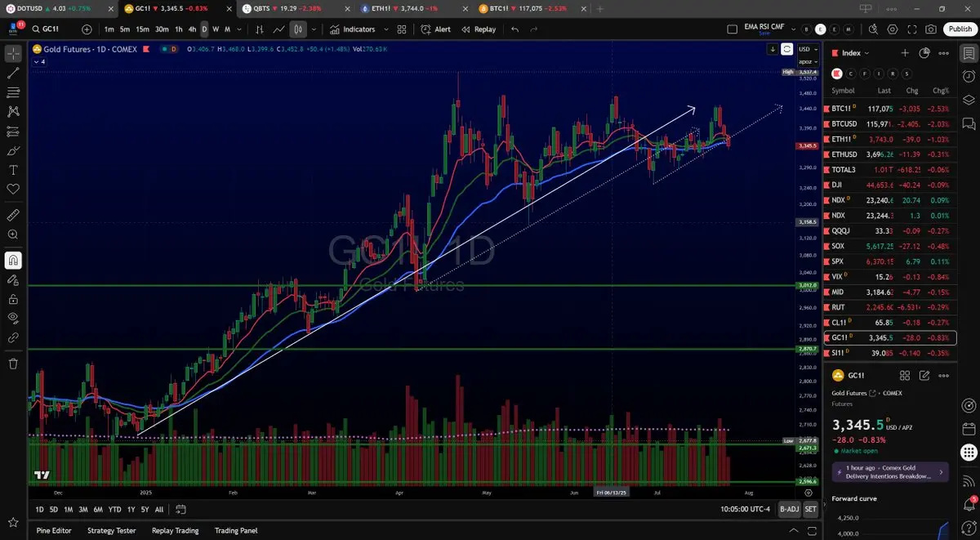Add a symbol to the Index watchlist

pyautogui.click(x=905, y=53)
